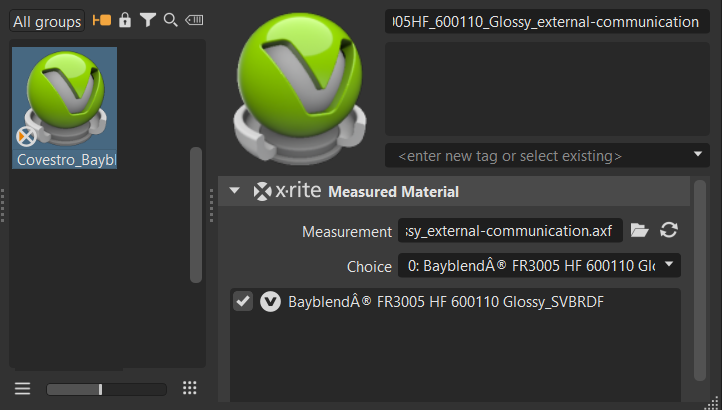Open the tag selection dropdown arrow
The height and width of the screenshot is (410, 722).
pos(698,154)
